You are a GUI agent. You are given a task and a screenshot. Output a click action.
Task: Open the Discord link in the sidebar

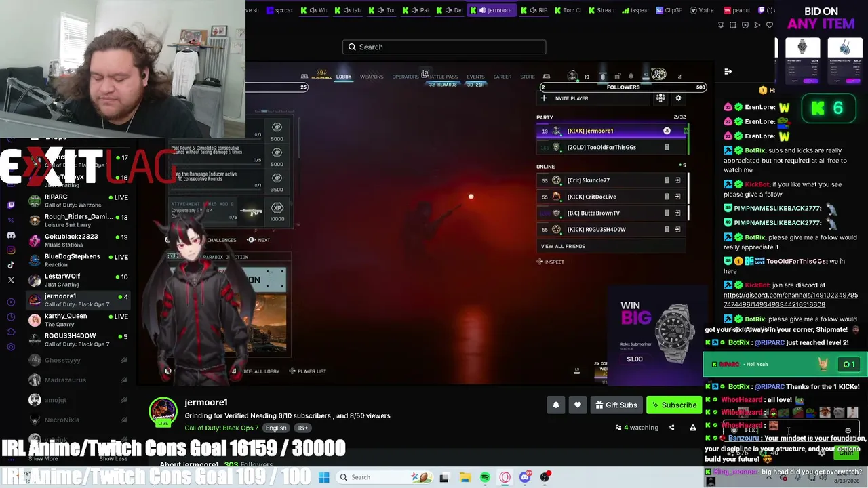tap(11, 235)
